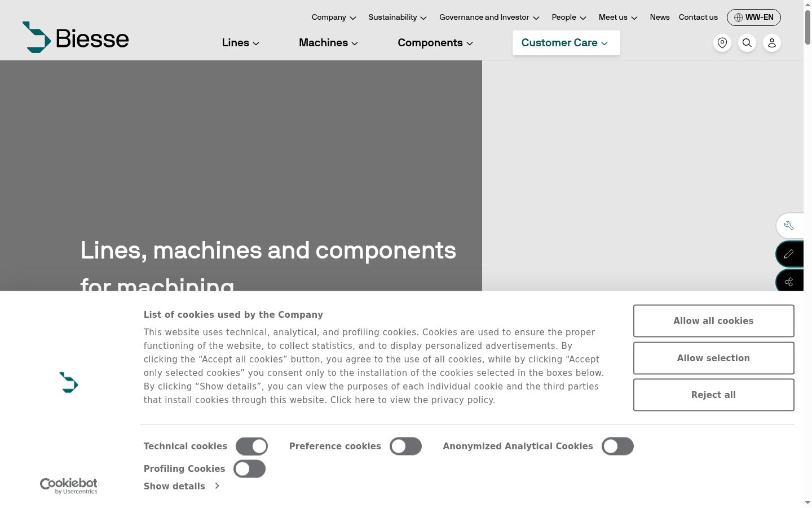Open the WW-EN language selector
This screenshot has height=508, width=812.
754,17
